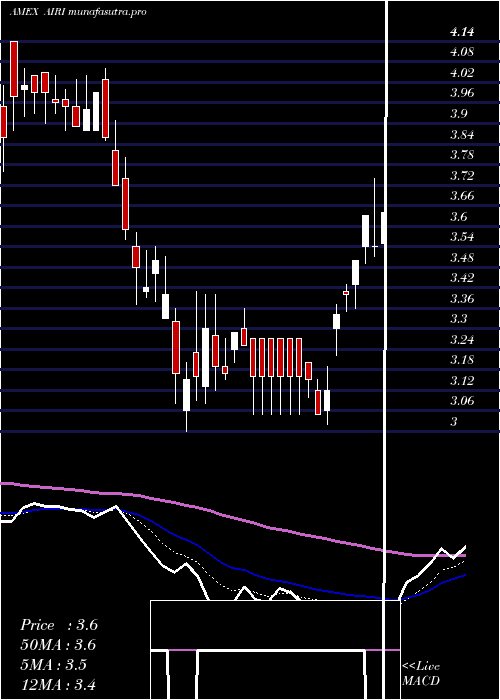Click the 3 price axis label
Image resolution: width=500 pixels, height=700 pixels.
454,421
